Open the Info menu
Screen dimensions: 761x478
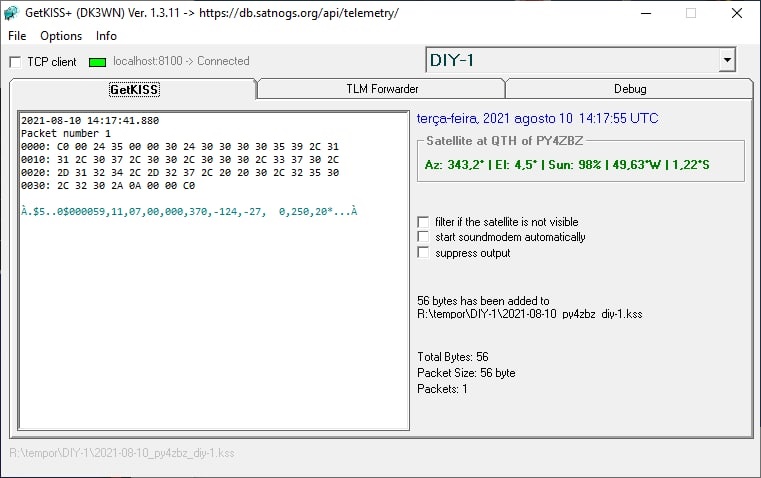click(x=106, y=36)
